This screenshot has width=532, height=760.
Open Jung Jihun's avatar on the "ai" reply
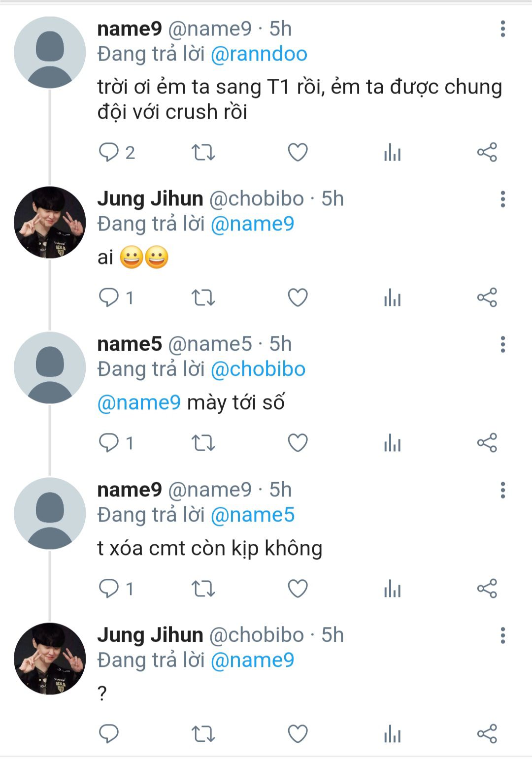click(50, 222)
